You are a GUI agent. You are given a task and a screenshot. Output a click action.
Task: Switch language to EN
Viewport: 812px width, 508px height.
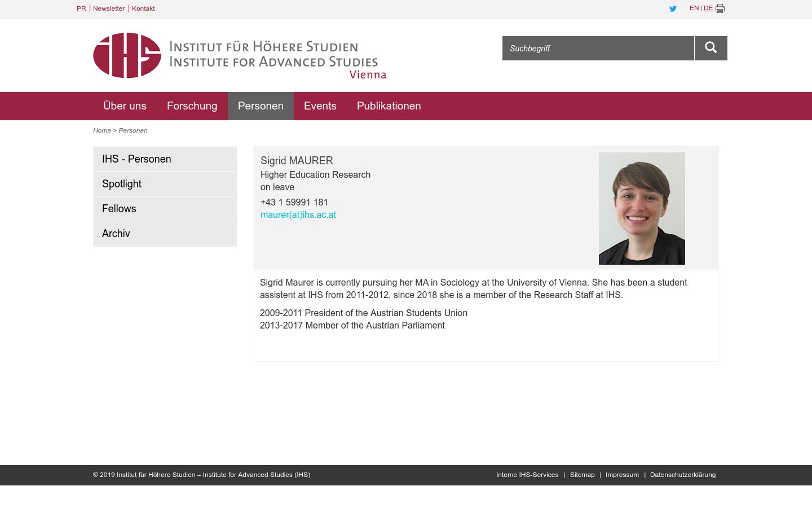tap(694, 8)
